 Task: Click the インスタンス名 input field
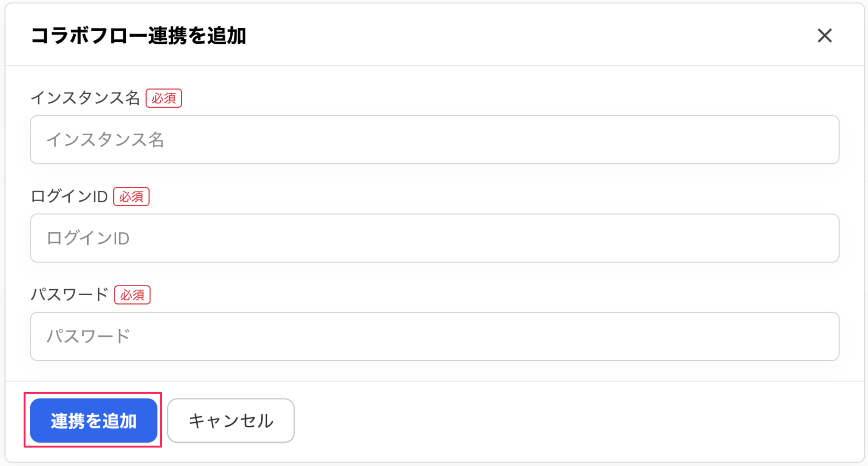[x=434, y=139]
